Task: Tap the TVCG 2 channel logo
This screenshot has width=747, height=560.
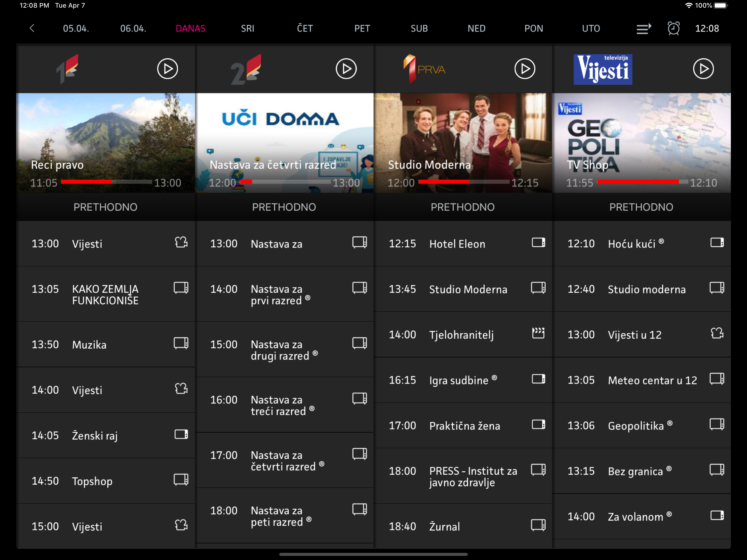Action: 246,69
